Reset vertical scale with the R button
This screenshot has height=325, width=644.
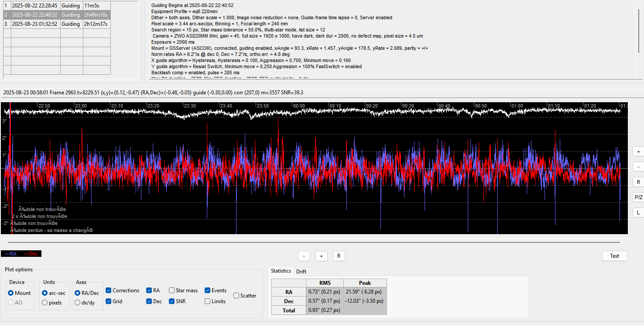[x=638, y=182]
